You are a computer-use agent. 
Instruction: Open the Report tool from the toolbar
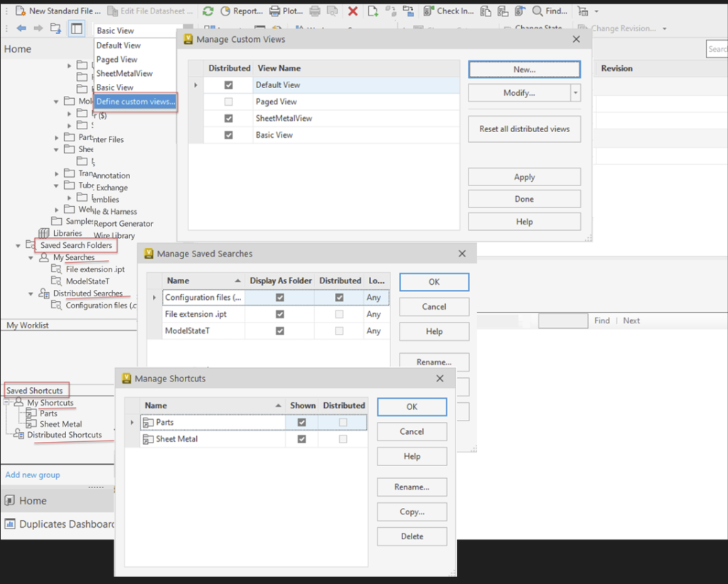(242, 11)
